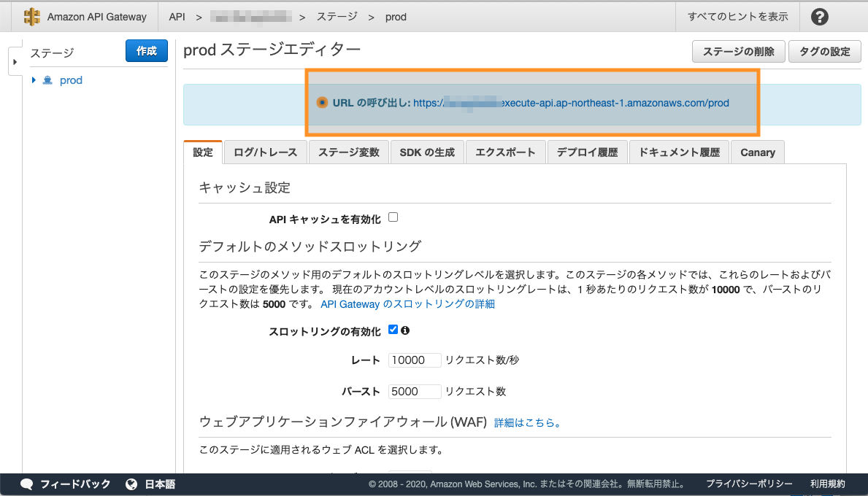Click the blurred API name in breadcrumb

pos(251,18)
